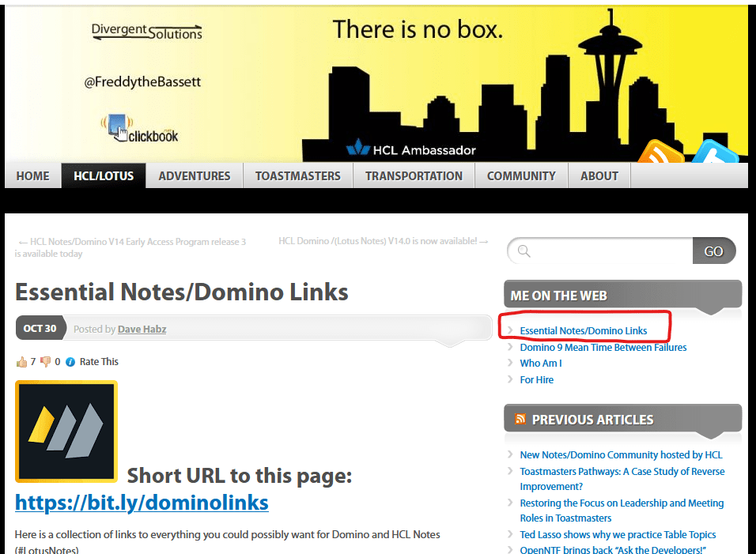Viewport: 756px width, 554px height.
Task: Open the ADVENTURES menu item
Action: click(x=195, y=175)
